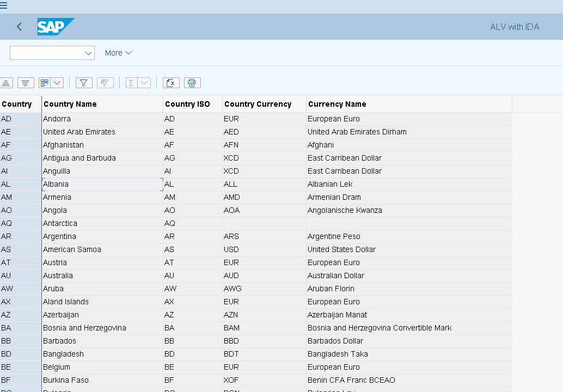The height and width of the screenshot is (392, 563).
Task: Click the Austria cell
Action: tap(102, 263)
